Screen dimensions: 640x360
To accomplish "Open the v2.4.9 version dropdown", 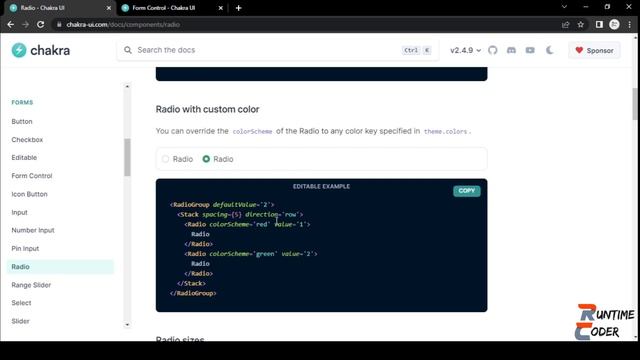I will 465,50.
